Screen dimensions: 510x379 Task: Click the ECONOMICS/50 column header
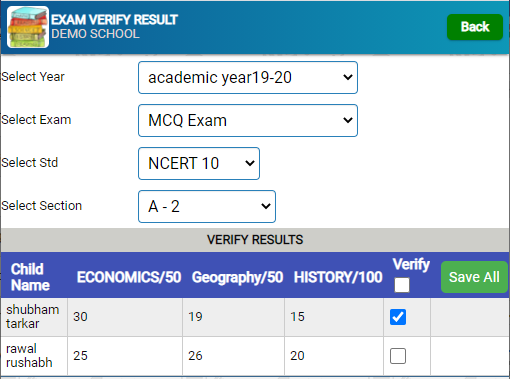coord(129,277)
